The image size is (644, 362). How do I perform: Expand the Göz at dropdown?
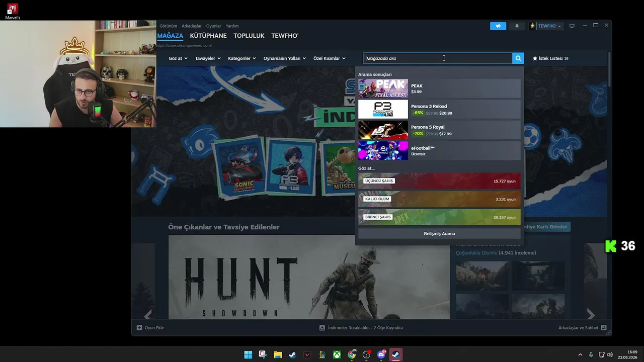(178, 58)
